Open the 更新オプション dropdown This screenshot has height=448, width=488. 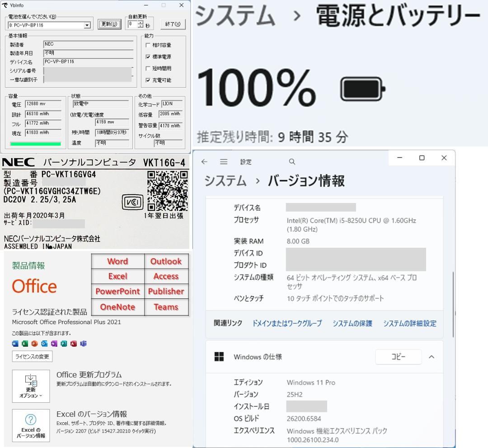31,386
